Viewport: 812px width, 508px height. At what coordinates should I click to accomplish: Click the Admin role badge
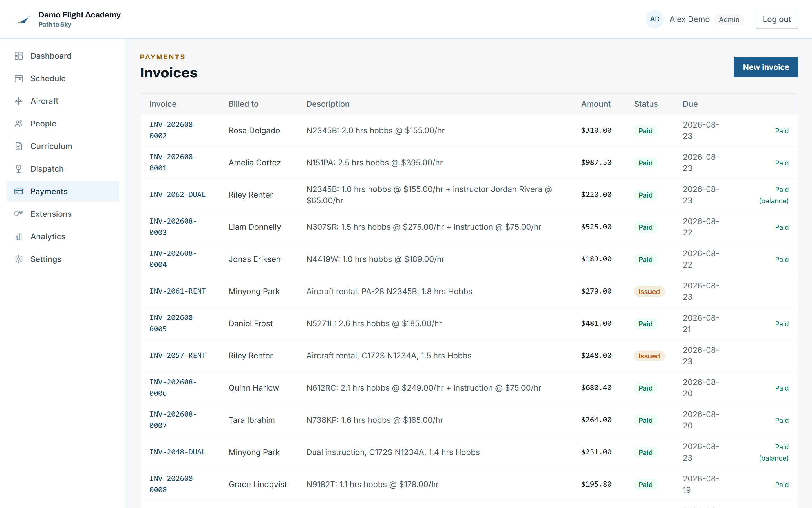coord(729,19)
